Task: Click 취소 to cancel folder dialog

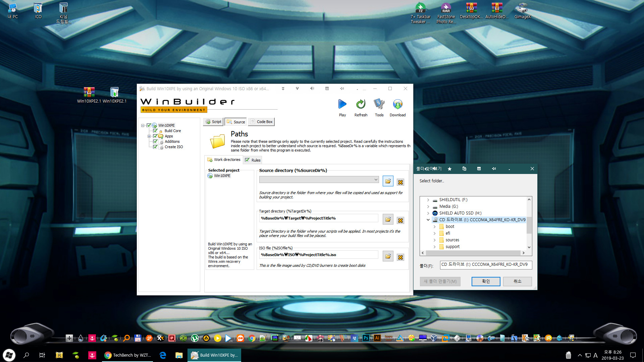Action: tap(517, 281)
